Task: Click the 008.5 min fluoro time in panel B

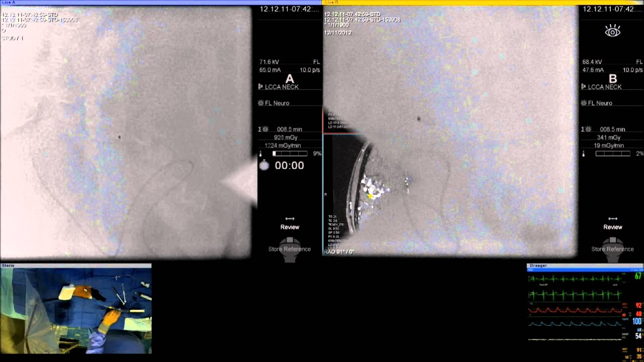Action: (x=612, y=129)
